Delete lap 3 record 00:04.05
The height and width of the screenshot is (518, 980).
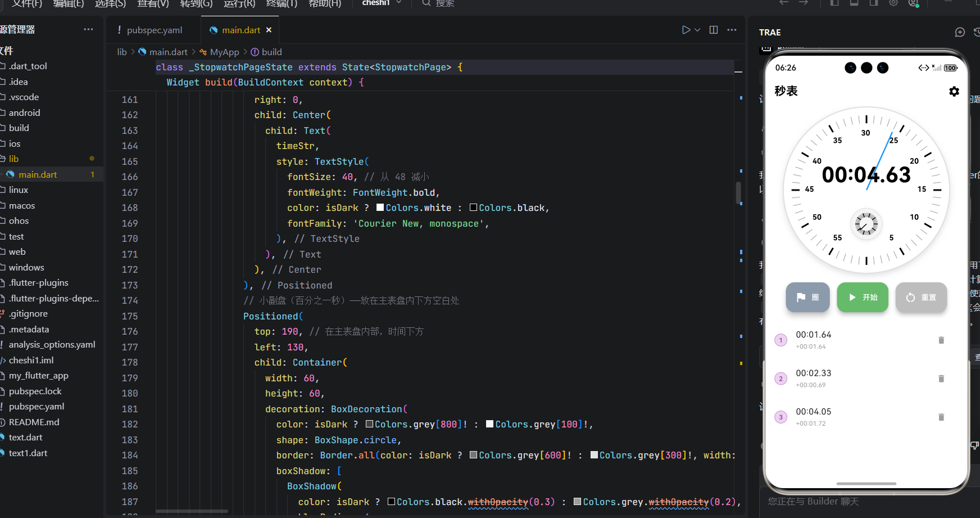(x=941, y=417)
